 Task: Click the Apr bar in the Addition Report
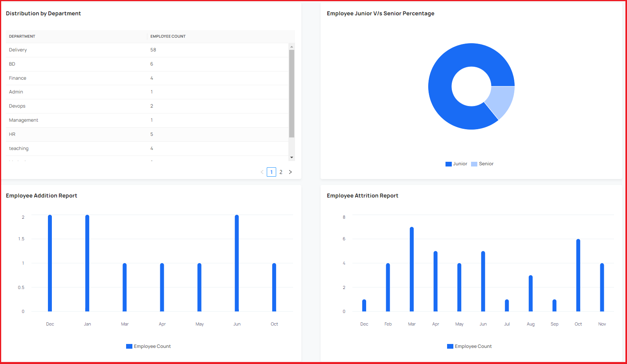point(162,287)
